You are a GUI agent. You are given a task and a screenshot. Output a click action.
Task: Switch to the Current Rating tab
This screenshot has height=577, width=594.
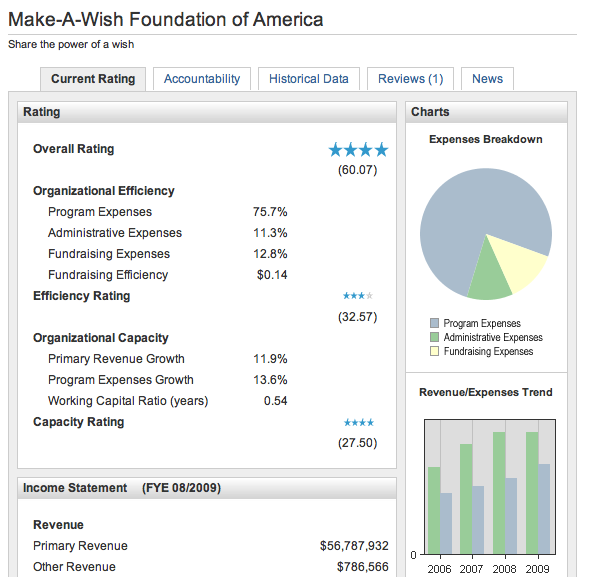point(93,79)
